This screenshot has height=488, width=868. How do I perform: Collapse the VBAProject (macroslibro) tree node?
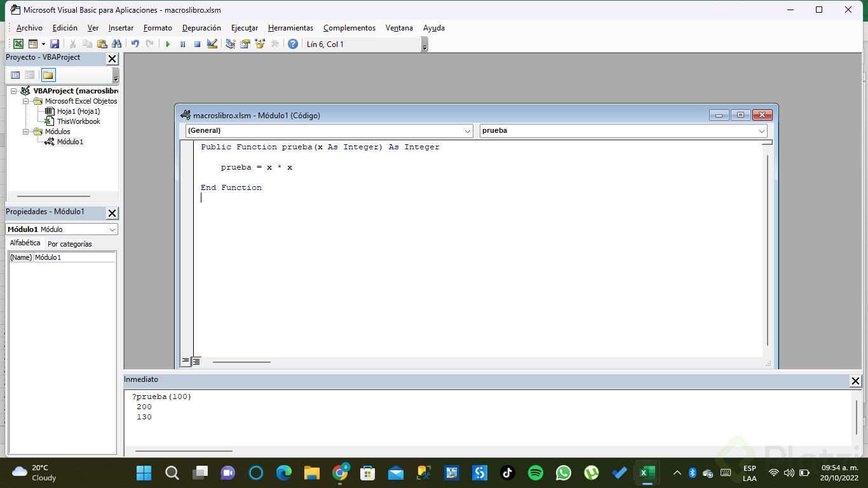point(14,91)
